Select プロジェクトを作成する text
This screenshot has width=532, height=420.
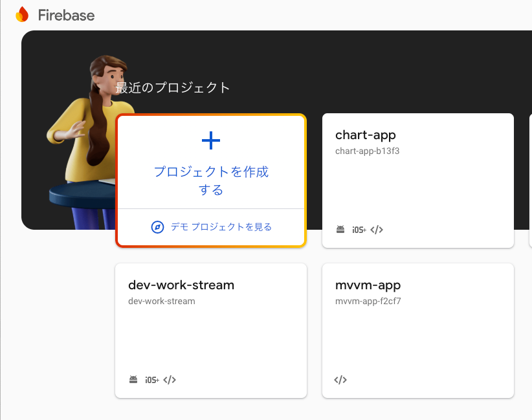(x=211, y=181)
